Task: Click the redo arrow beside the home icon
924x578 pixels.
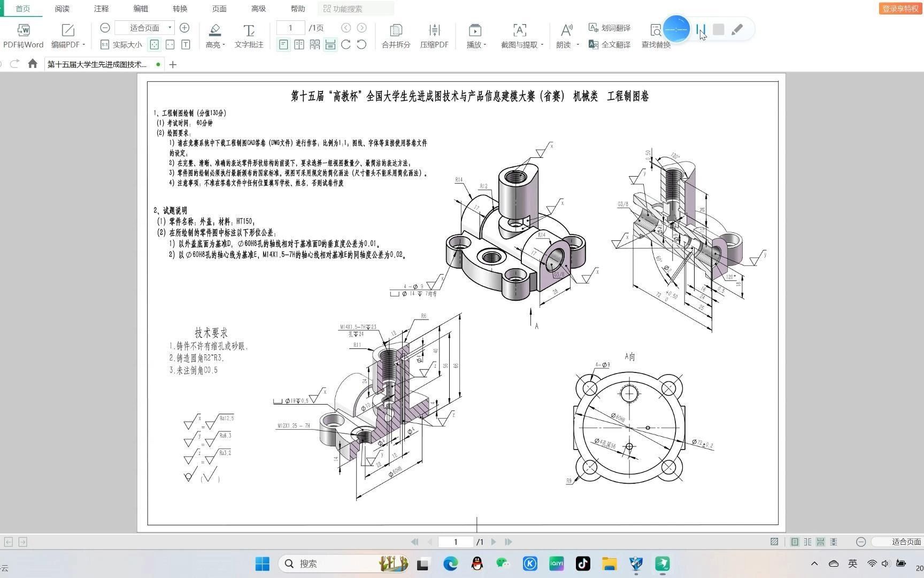Action: tap(14, 64)
